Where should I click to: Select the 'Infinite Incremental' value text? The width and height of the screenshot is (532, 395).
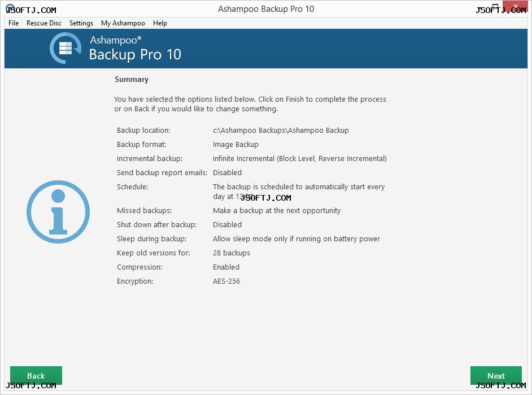point(300,159)
